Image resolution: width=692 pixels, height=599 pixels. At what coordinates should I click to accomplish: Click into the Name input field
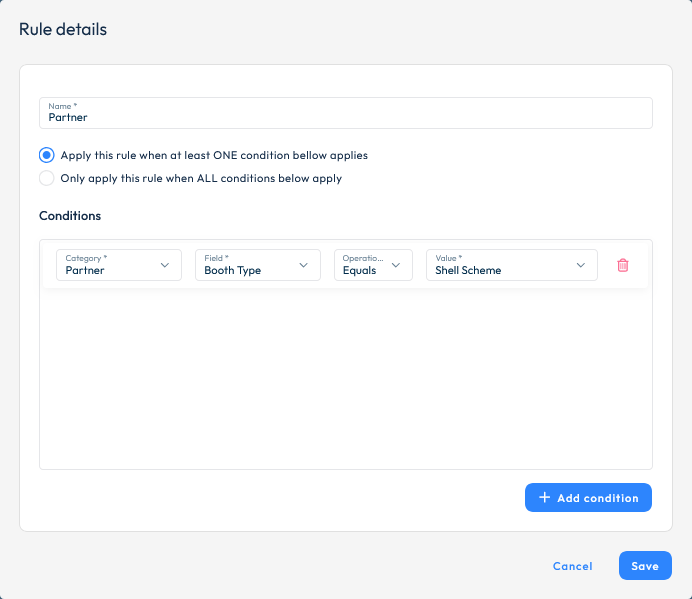[x=346, y=113]
